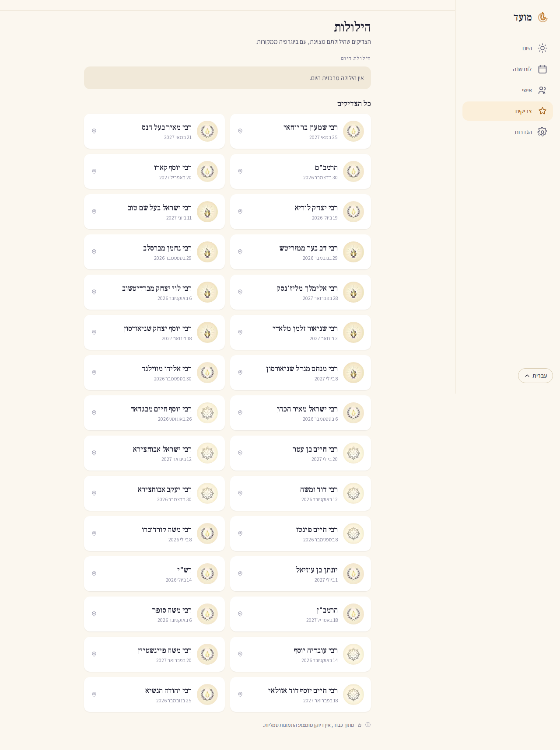Expand the עברית language selector
This screenshot has width=560, height=750.
point(535,376)
